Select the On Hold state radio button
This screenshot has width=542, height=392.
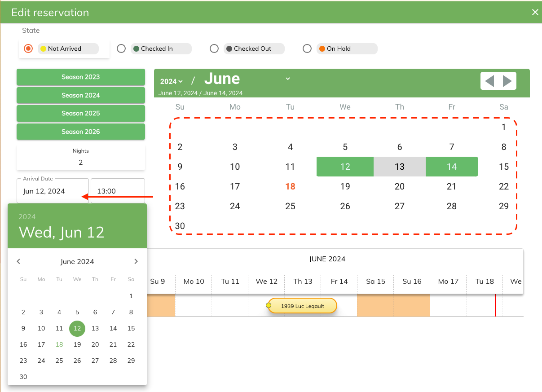(307, 48)
